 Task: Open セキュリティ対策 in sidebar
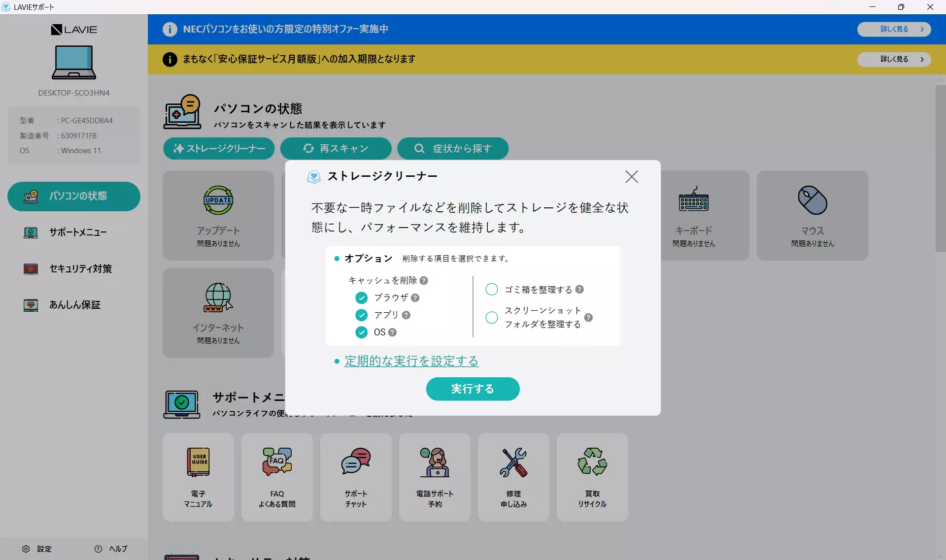[x=74, y=269]
